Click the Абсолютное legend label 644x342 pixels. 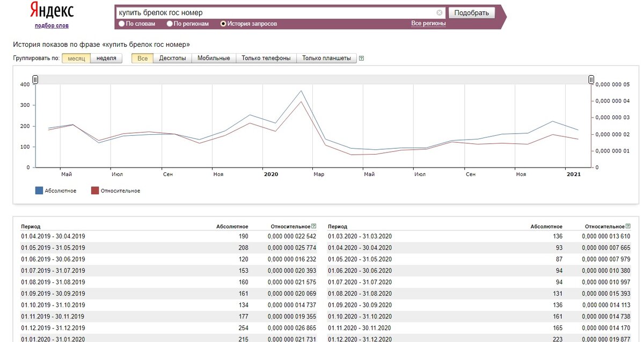61,191
